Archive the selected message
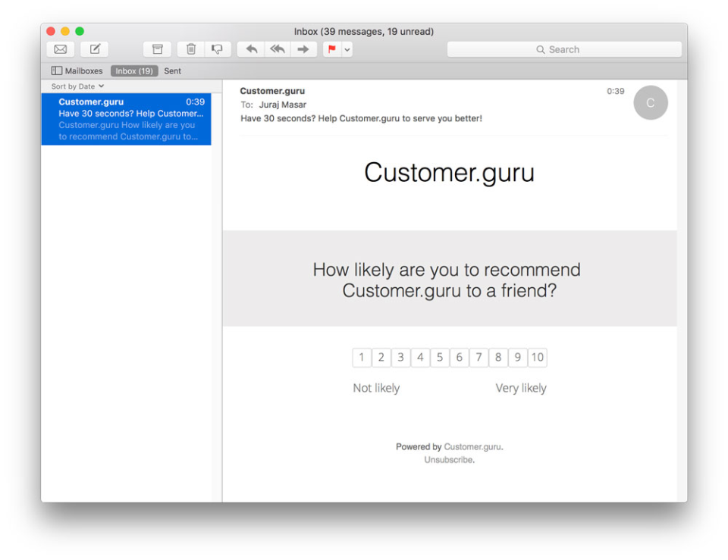 coord(157,48)
